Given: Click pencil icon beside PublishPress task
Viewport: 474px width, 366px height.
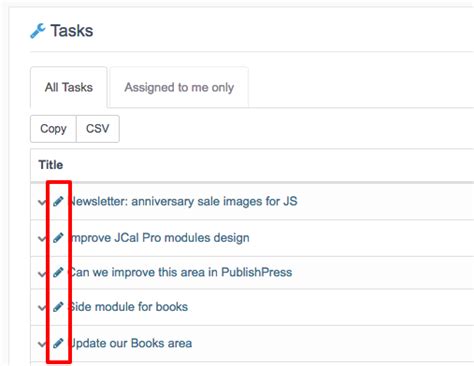Looking at the screenshot, I should [58, 272].
